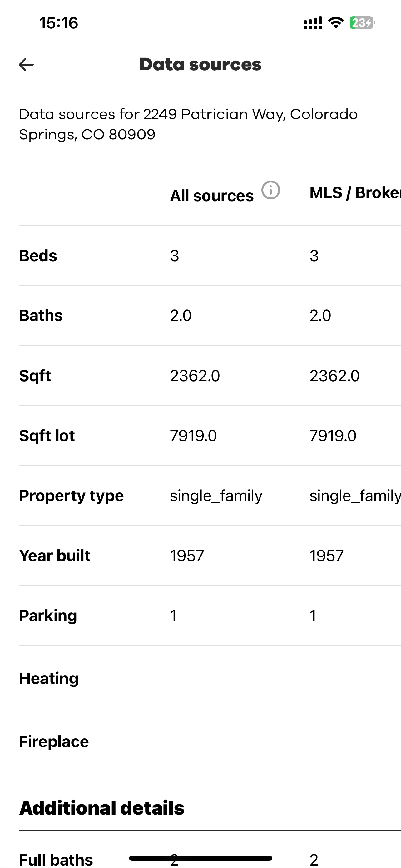The width and height of the screenshot is (401, 868).
Task: Select the MLS / Broker column header
Action: click(x=355, y=193)
